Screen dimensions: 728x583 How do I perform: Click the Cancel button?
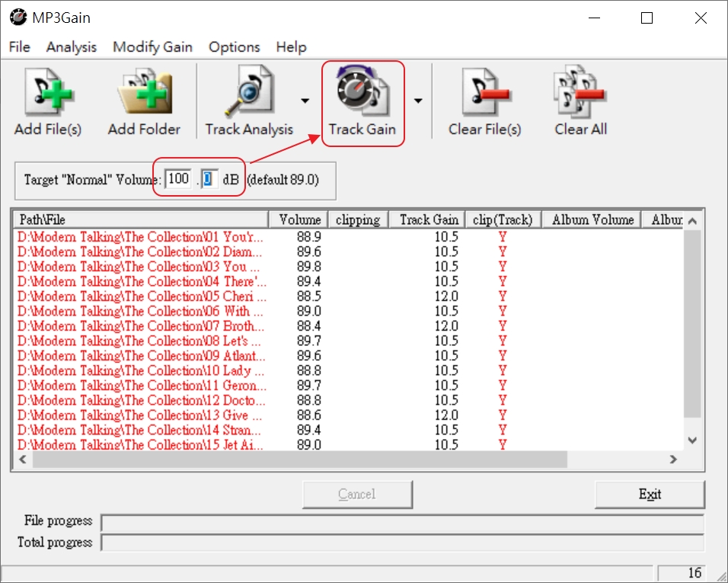(x=357, y=495)
